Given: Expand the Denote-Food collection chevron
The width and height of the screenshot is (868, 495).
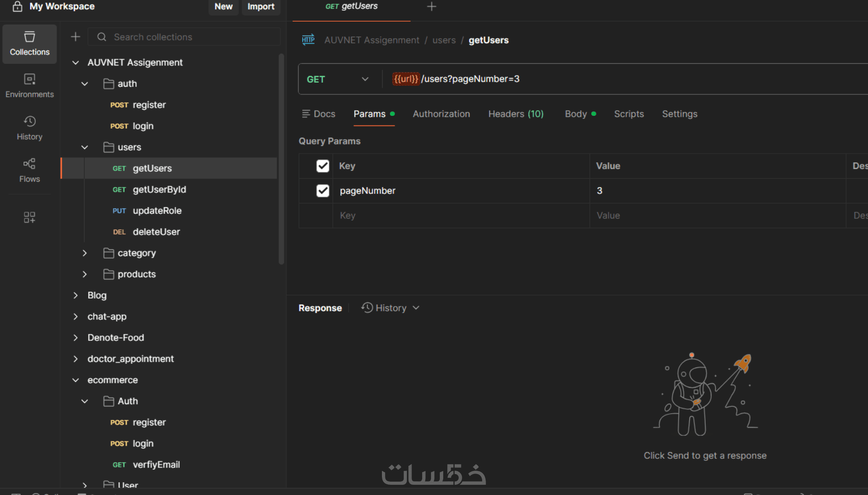Looking at the screenshot, I should (x=76, y=338).
